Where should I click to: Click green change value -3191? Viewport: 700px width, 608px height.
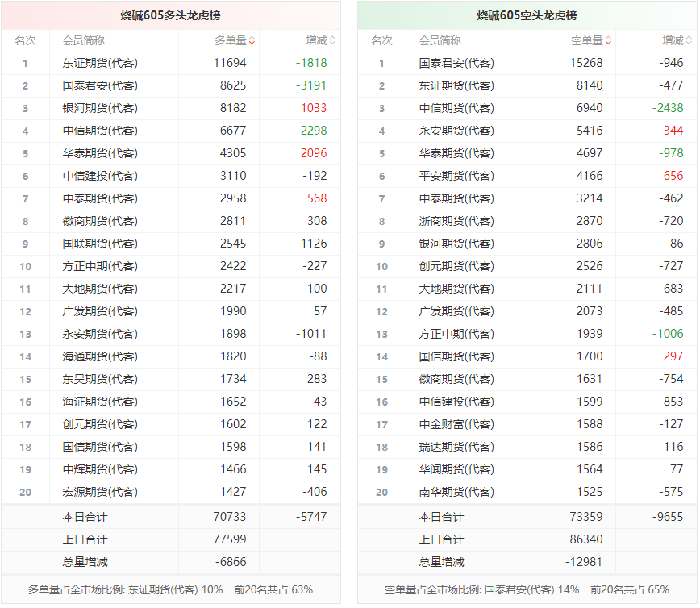click(311, 85)
